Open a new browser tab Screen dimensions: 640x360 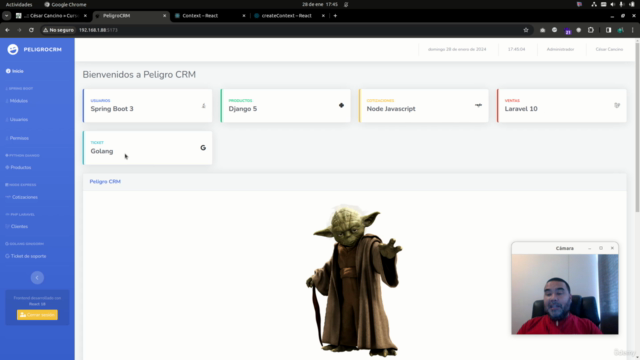click(x=335, y=16)
